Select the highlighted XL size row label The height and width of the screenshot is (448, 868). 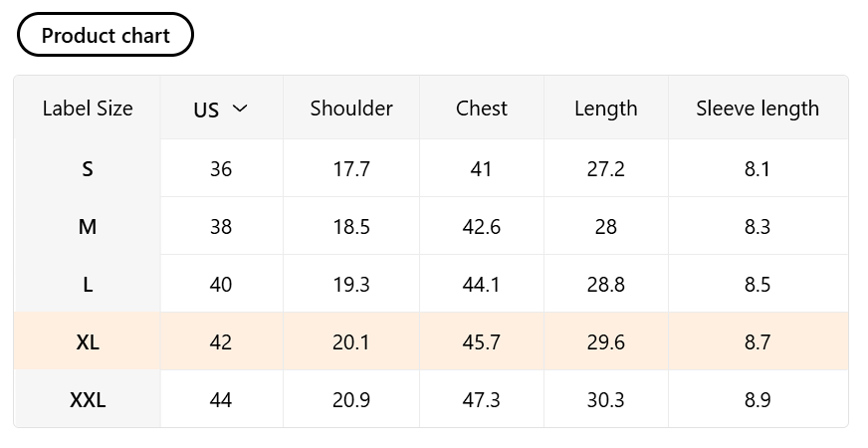(x=88, y=342)
